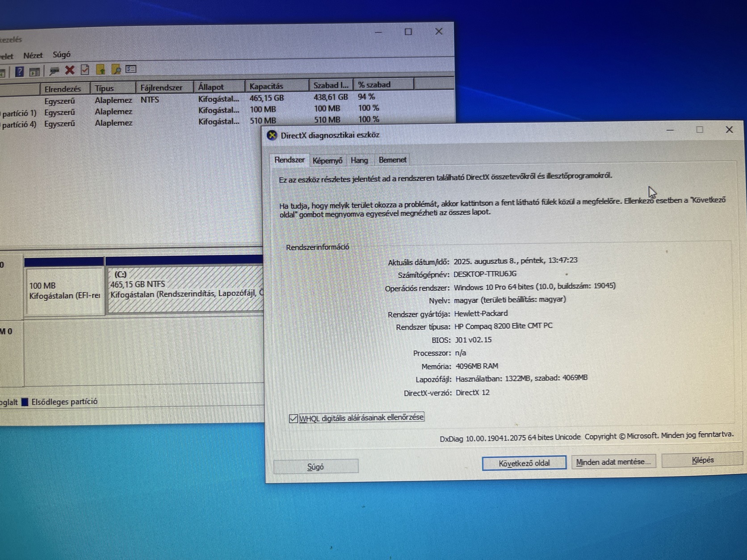The height and width of the screenshot is (560, 747).
Task: Sort by the % szabad column header
Action: tap(383, 84)
